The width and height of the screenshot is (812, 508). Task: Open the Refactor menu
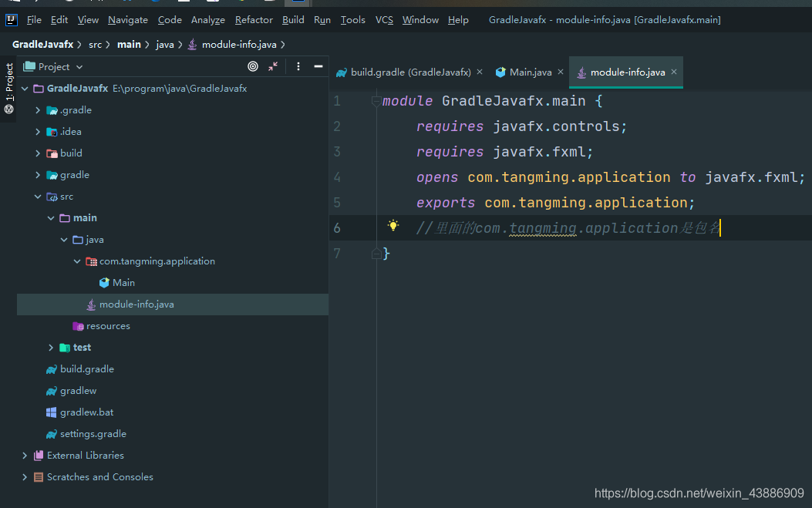pyautogui.click(x=254, y=20)
